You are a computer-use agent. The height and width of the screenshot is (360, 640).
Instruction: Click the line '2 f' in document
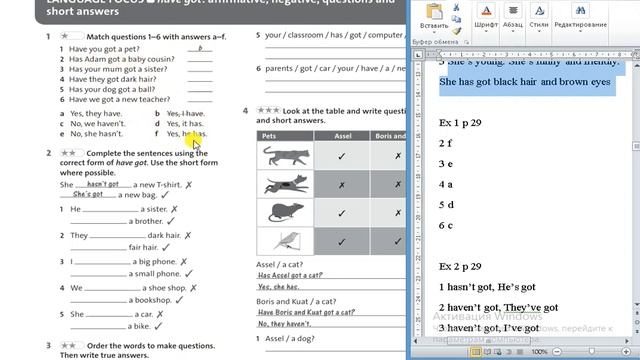(x=445, y=143)
